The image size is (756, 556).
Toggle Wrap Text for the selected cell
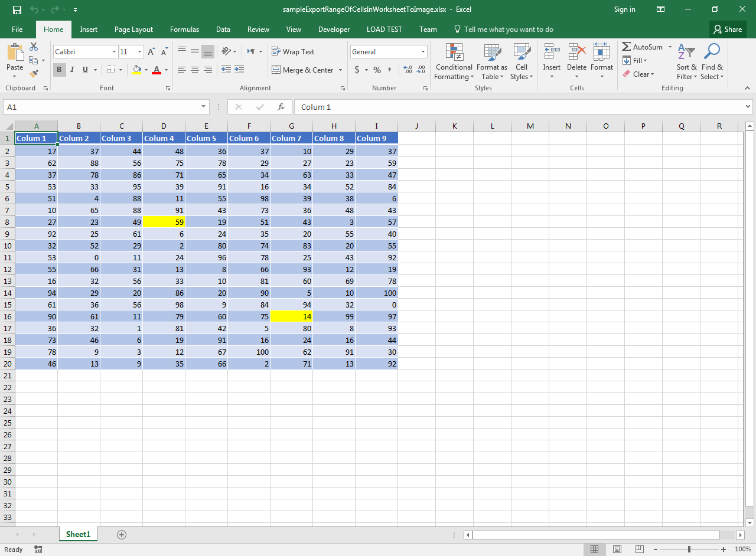coord(293,52)
